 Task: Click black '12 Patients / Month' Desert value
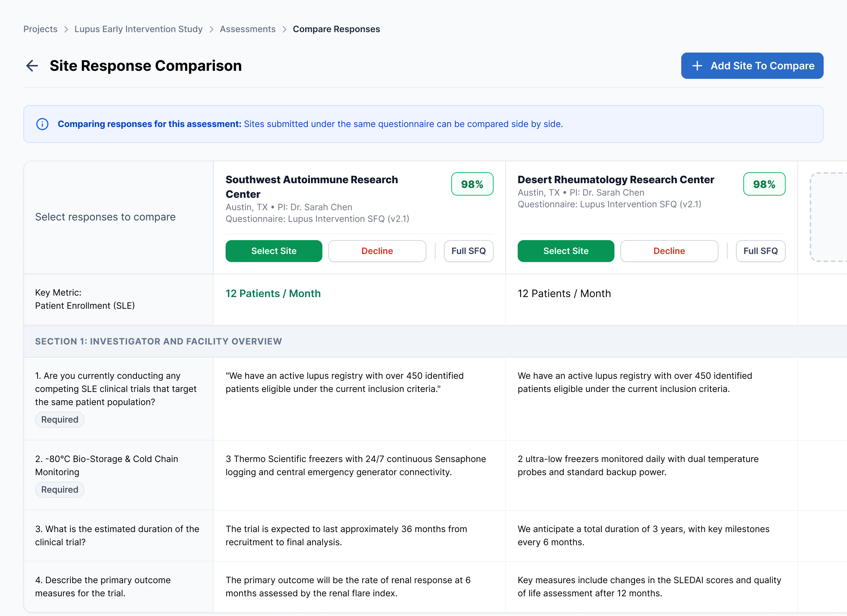click(x=564, y=293)
